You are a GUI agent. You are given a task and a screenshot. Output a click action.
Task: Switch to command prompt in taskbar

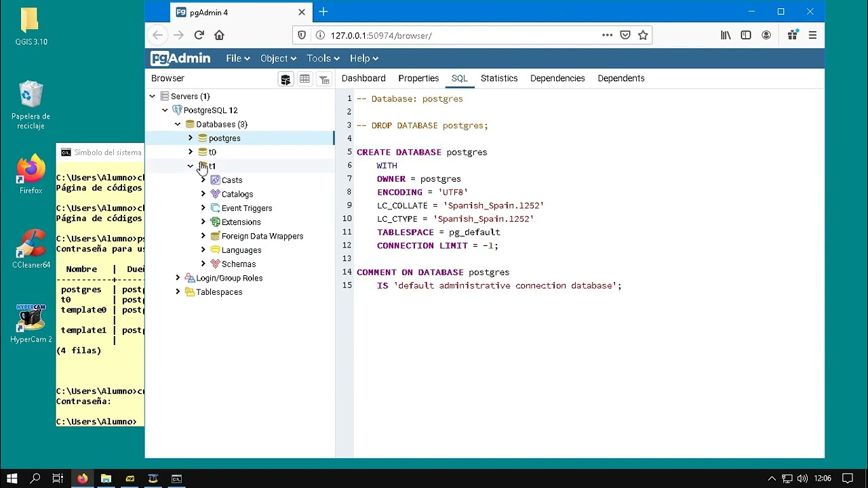tap(176, 479)
